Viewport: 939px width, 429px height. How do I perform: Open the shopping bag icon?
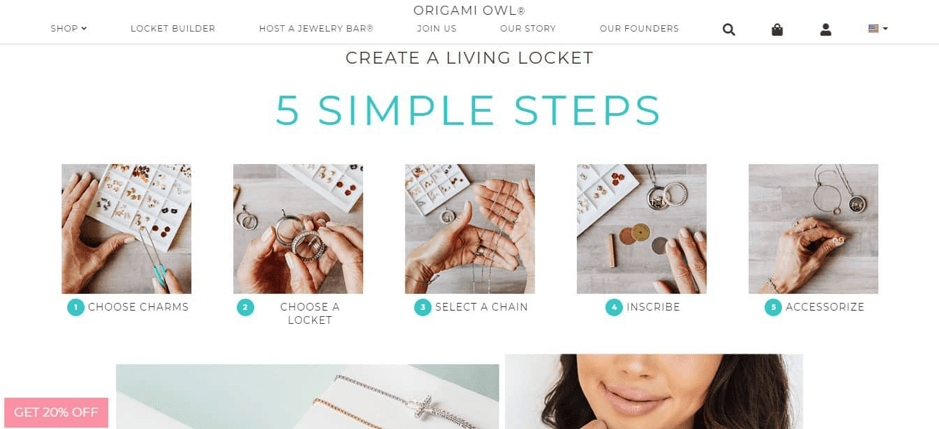point(777,29)
